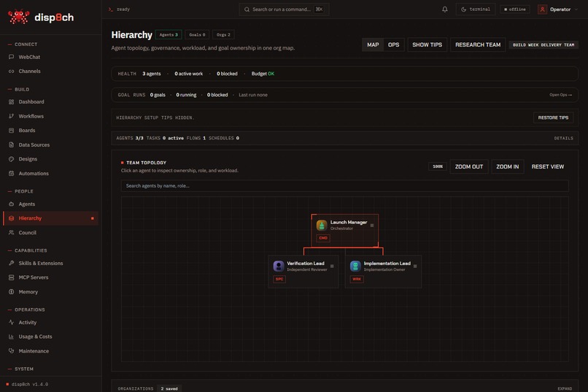Click the search or run command field

point(285,9)
